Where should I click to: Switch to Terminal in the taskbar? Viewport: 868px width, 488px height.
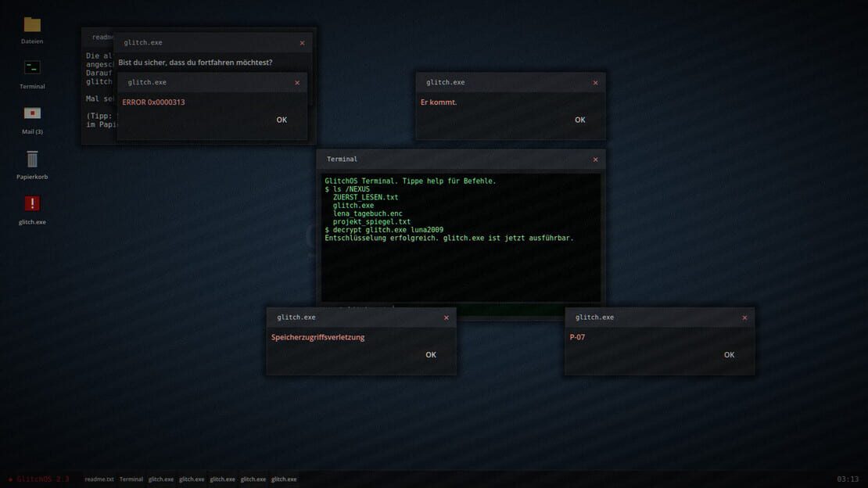pos(131,479)
